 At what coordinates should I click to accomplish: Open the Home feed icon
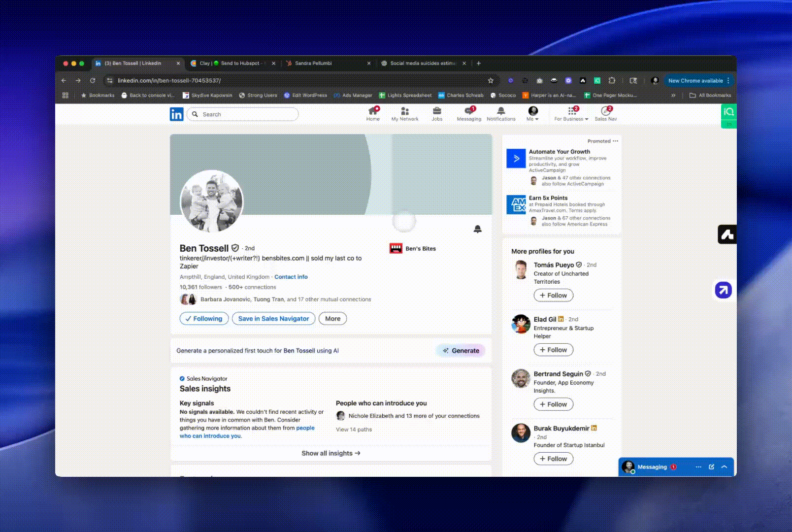tap(373, 114)
